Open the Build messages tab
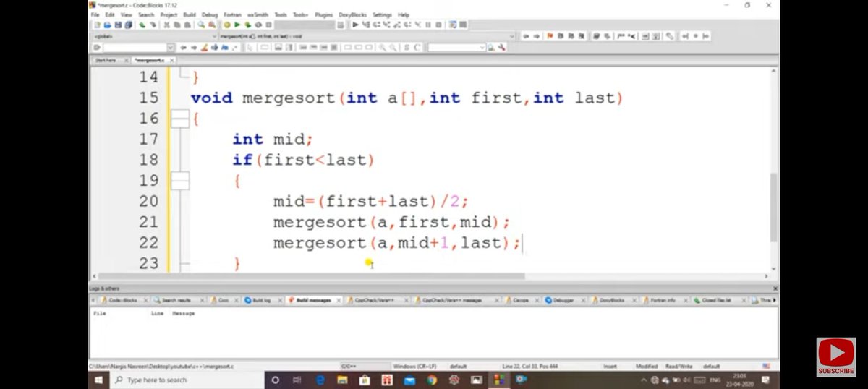 point(313,299)
